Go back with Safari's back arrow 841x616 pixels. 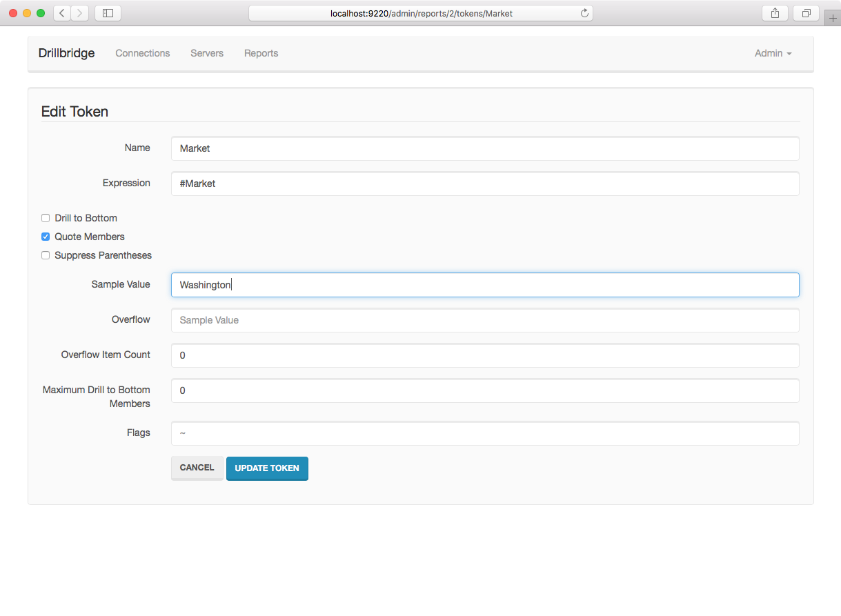(x=62, y=13)
